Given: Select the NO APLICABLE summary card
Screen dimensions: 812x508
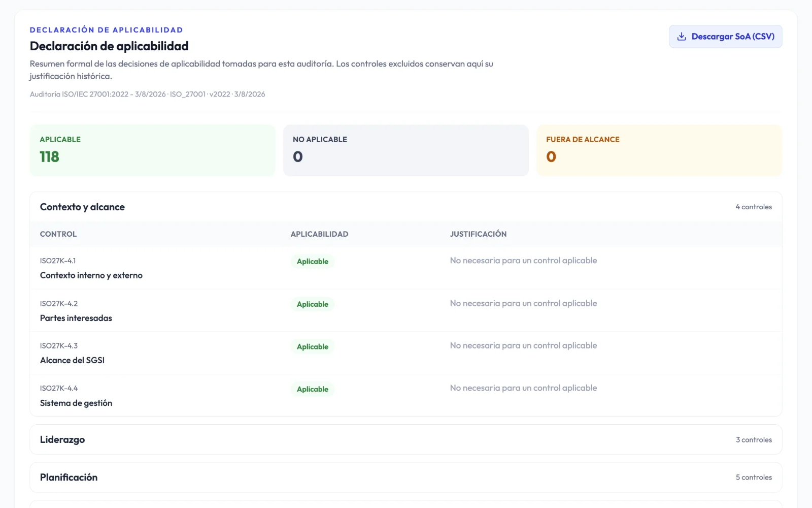Looking at the screenshot, I should (405, 150).
